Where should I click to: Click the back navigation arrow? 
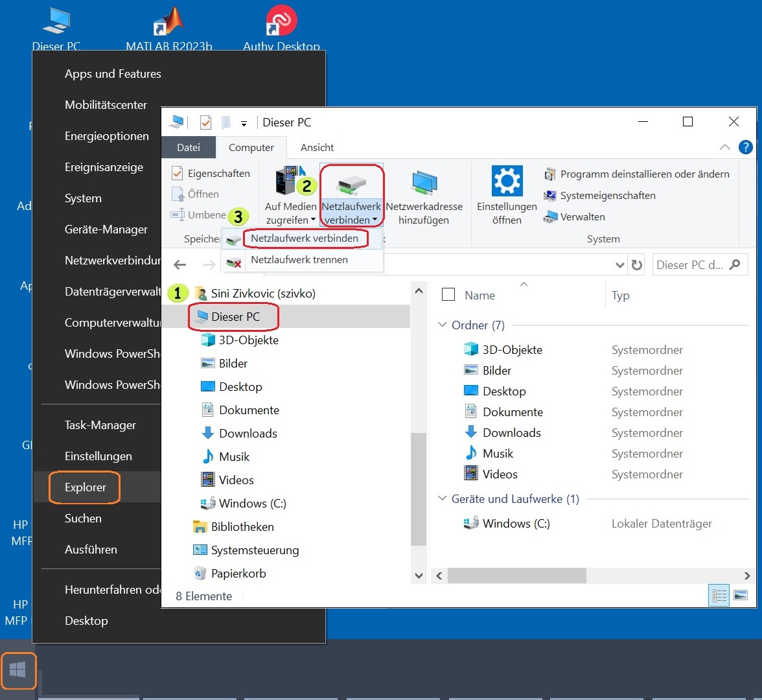point(181,264)
